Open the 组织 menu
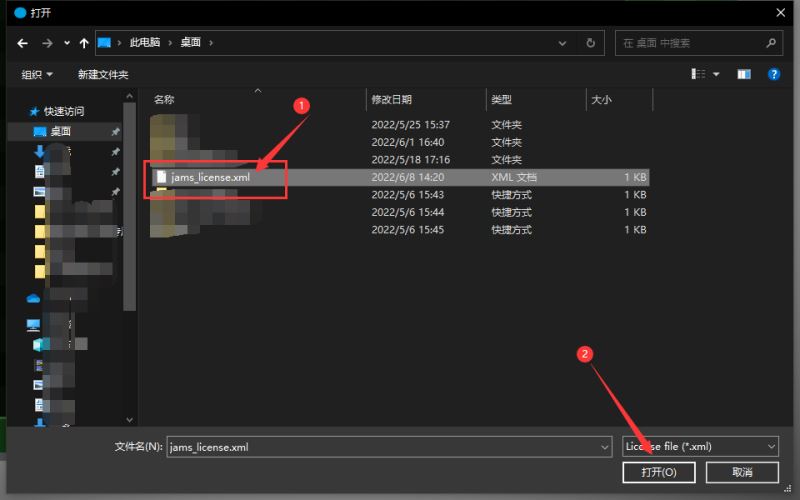800x500 pixels. 37,74
